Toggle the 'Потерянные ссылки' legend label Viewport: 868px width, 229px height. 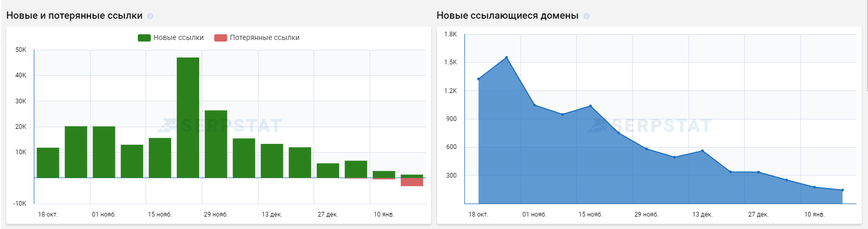[x=265, y=37]
